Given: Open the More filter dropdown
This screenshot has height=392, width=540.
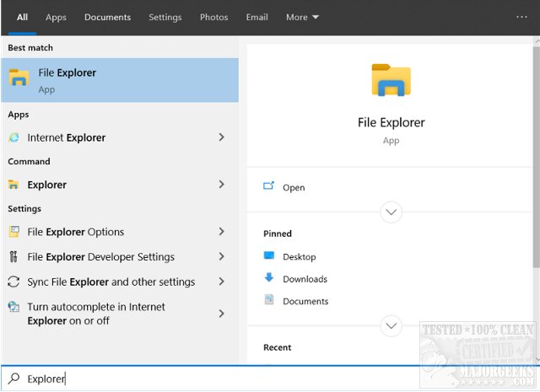Looking at the screenshot, I should (302, 17).
